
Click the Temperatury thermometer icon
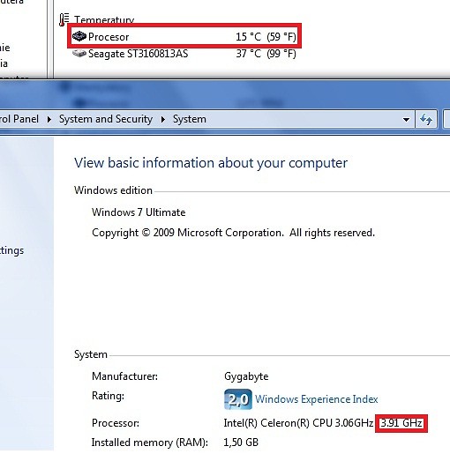tap(64, 19)
